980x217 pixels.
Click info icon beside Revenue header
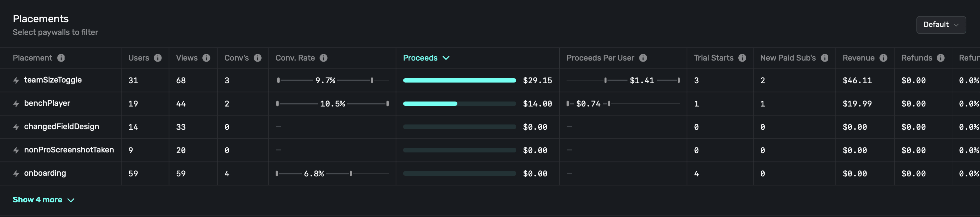pos(883,58)
